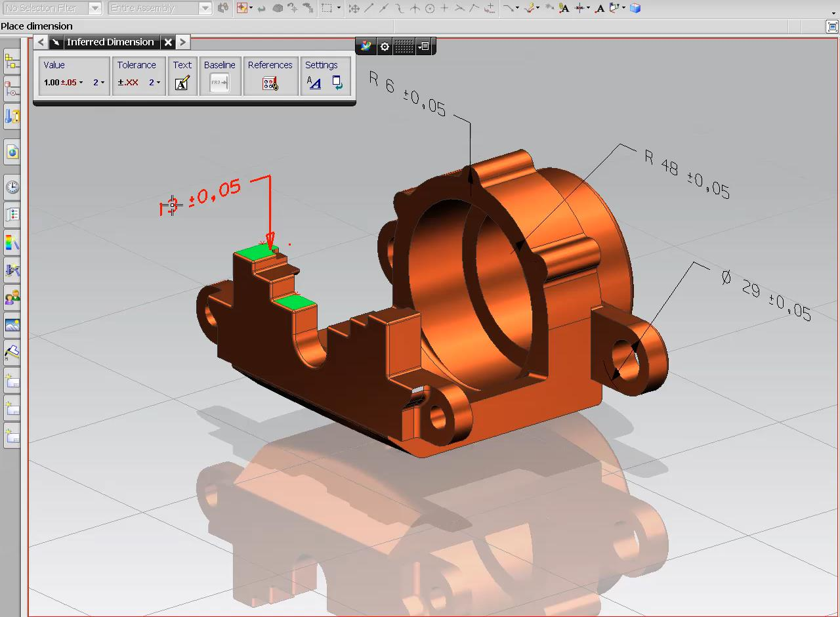Expand the Entire Assembly scope dropdown
Image resolution: width=840 pixels, height=617 pixels.
tap(205, 9)
